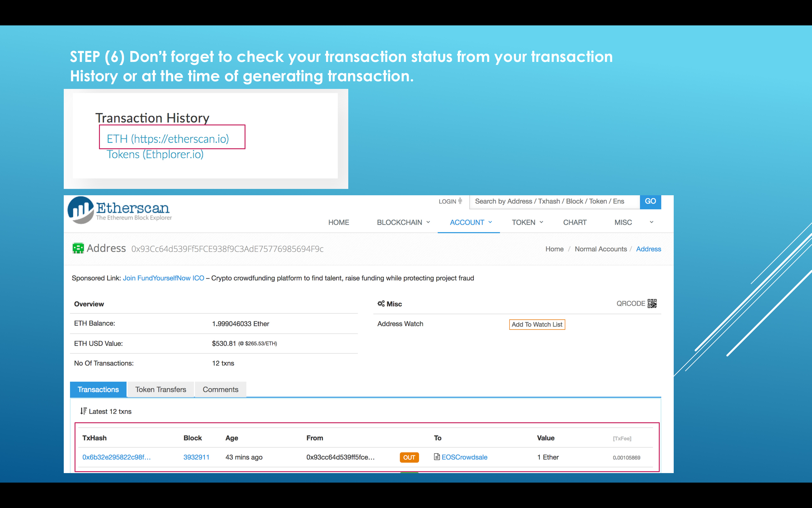This screenshot has height=508, width=812.
Task: Open the Join FundYourselfNow ICO link
Action: point(163,278)
